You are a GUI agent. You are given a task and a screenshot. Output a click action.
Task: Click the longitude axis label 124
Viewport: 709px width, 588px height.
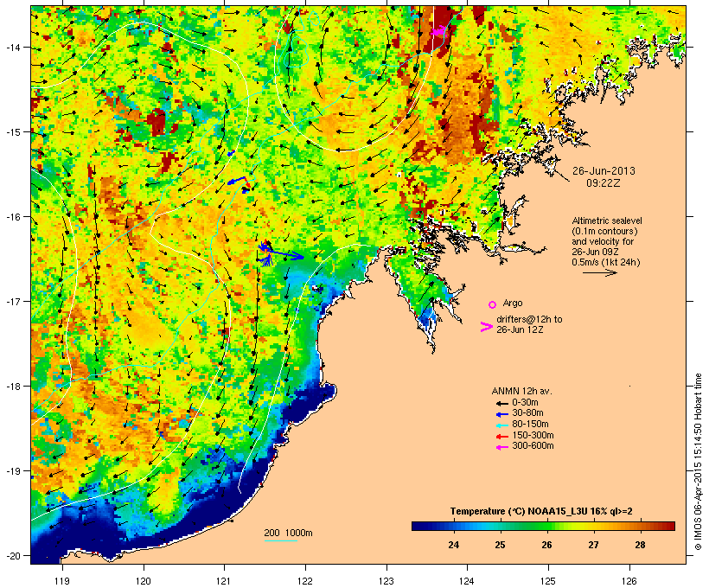coord(467,581)
